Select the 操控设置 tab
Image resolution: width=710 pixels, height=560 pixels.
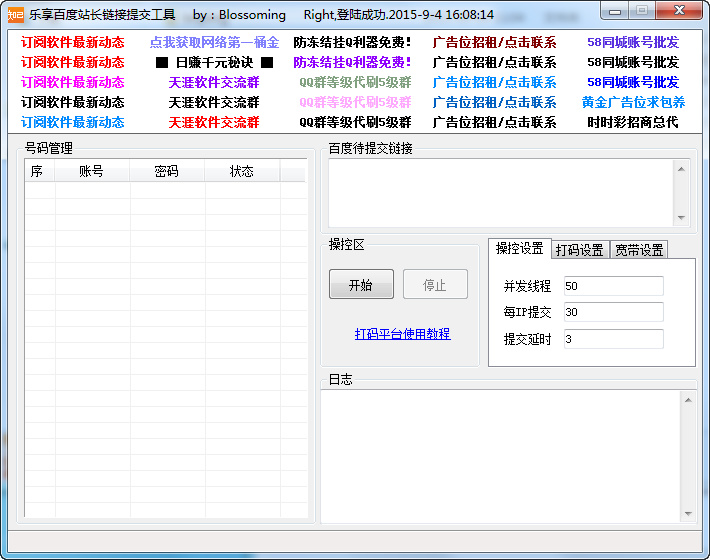[520, 249]
